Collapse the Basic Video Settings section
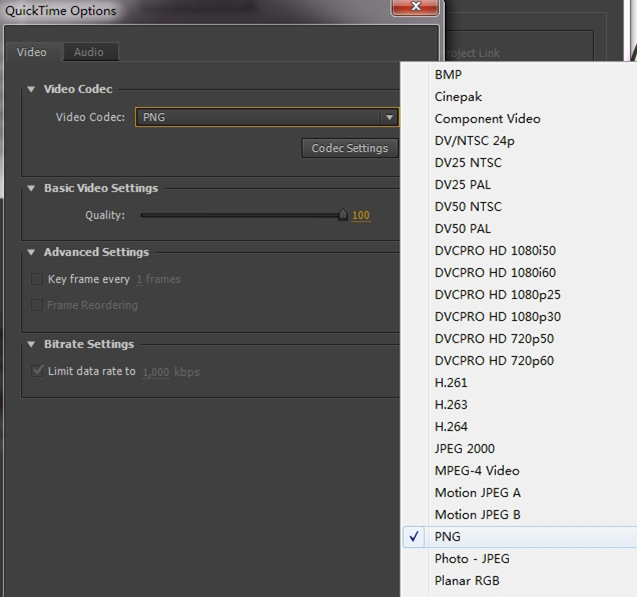Viewport: 637px width, 597px height. [x=31, y=188]
